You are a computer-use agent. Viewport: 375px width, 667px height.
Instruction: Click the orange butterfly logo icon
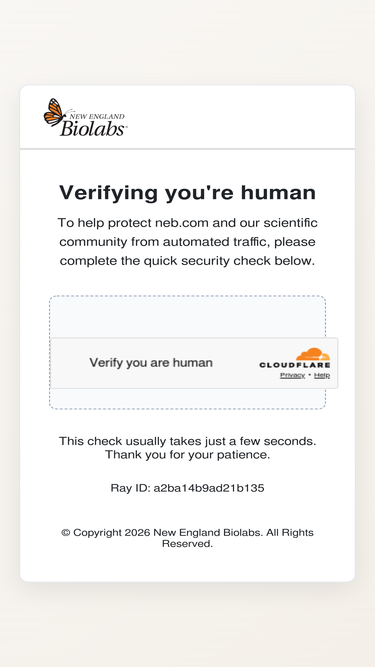click(x=54, y=112)
